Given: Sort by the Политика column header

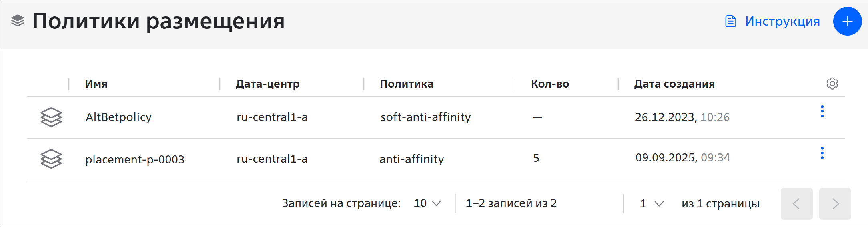Looking at the screenshot, I should click(406, 84).
